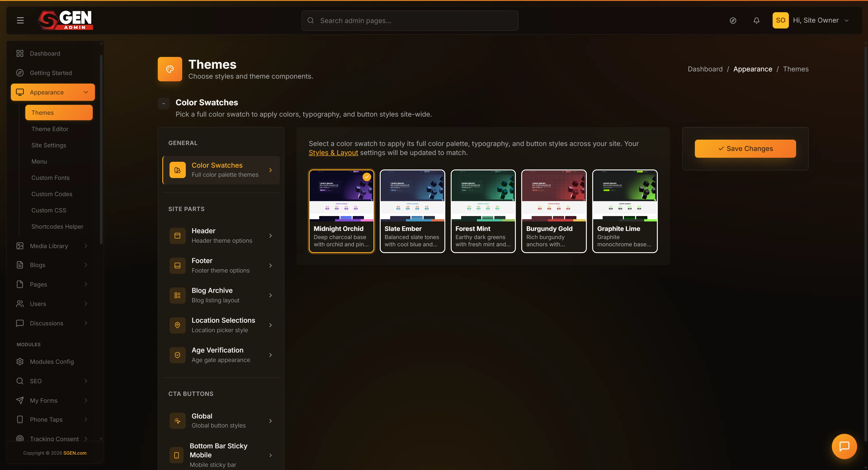Screen dimensions: 868x470
Task: Open the chat bubble widget
Action: 844,446
